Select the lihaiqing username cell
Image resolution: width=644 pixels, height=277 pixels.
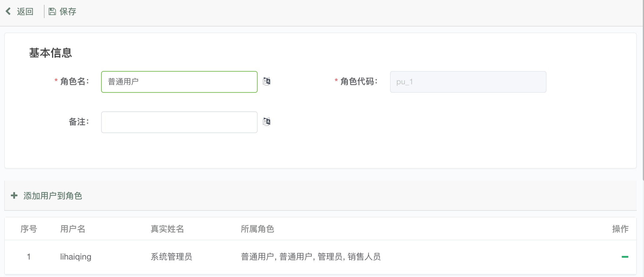coord(76,257)
